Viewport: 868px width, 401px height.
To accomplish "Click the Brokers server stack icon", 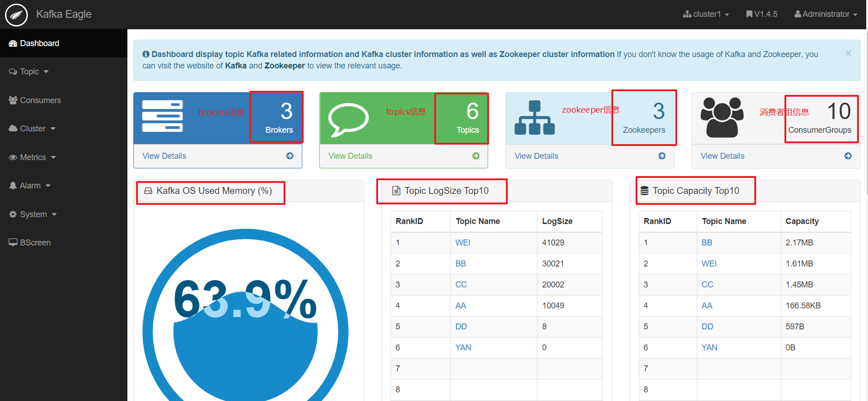I will coord(163,116).
